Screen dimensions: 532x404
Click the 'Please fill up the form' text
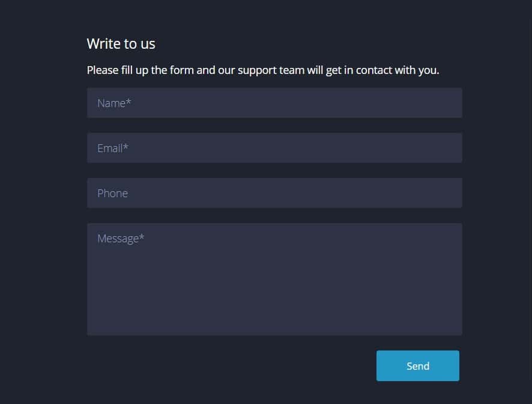tap(263, 70)
